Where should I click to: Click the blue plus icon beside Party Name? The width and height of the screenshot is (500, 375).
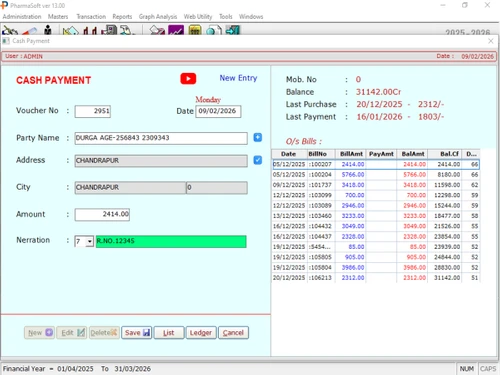click(258, 137)
